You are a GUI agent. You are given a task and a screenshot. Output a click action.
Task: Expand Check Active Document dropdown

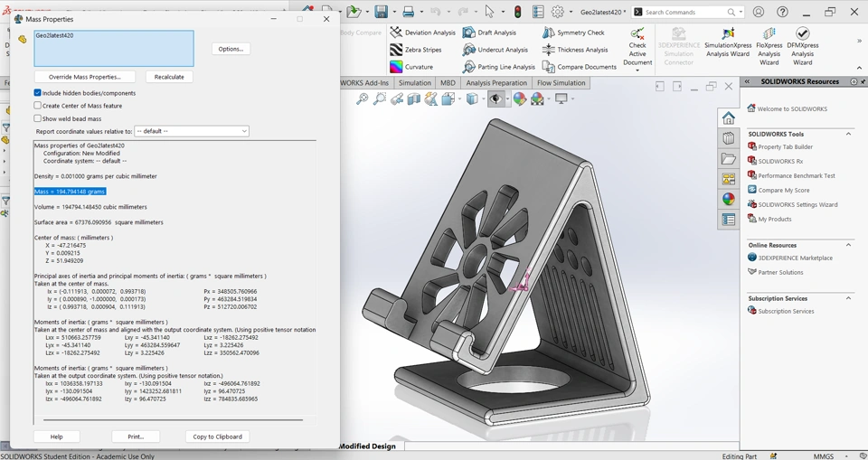pyautogui.click(x=637, y=70)
